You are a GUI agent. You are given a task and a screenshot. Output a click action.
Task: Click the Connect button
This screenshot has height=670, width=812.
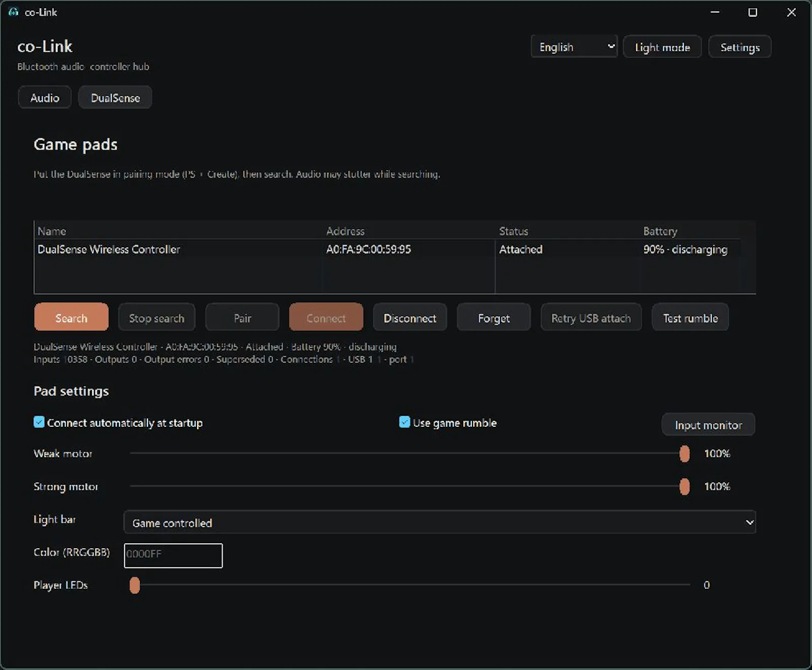tap(326, 317)
